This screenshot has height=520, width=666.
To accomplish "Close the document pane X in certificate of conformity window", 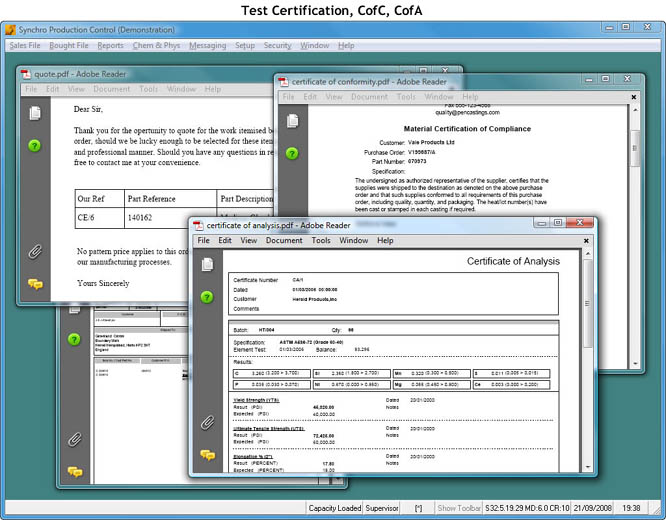I will coord(634,97).
